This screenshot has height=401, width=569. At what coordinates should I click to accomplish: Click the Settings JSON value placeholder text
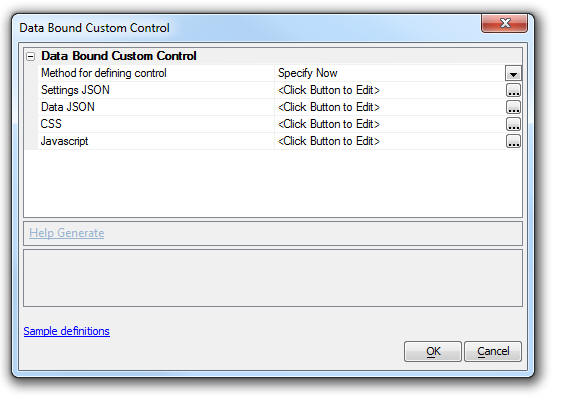pos(329,90)
